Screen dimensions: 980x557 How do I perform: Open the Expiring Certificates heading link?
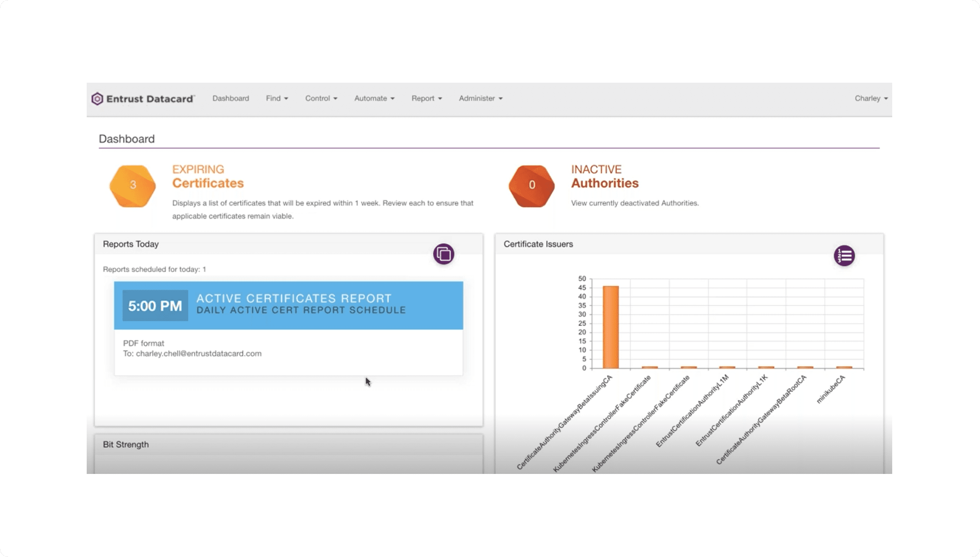208,176
